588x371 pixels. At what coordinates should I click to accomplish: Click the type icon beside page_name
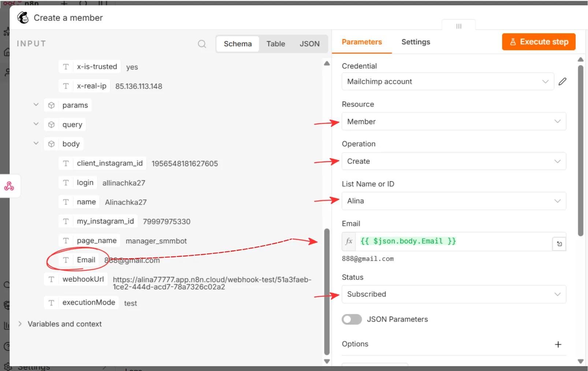66,241
